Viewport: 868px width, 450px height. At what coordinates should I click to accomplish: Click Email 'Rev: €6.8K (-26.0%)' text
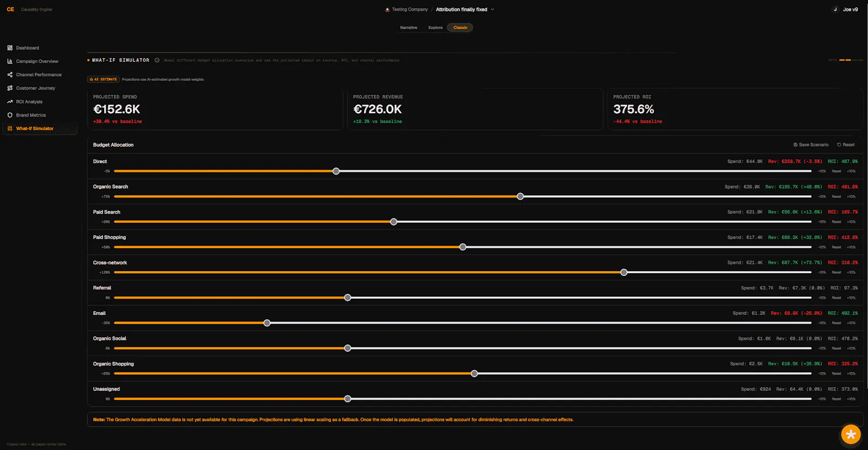(x=796, y=313)
